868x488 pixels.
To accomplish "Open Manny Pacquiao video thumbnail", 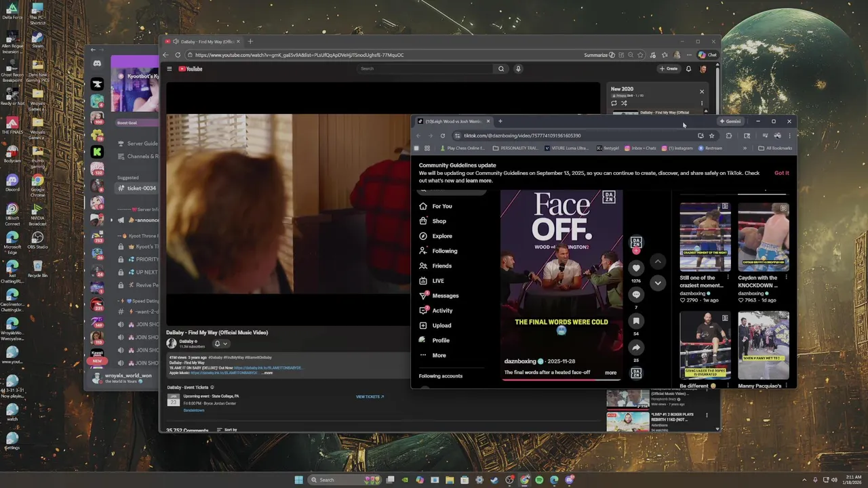I will 764,346.
